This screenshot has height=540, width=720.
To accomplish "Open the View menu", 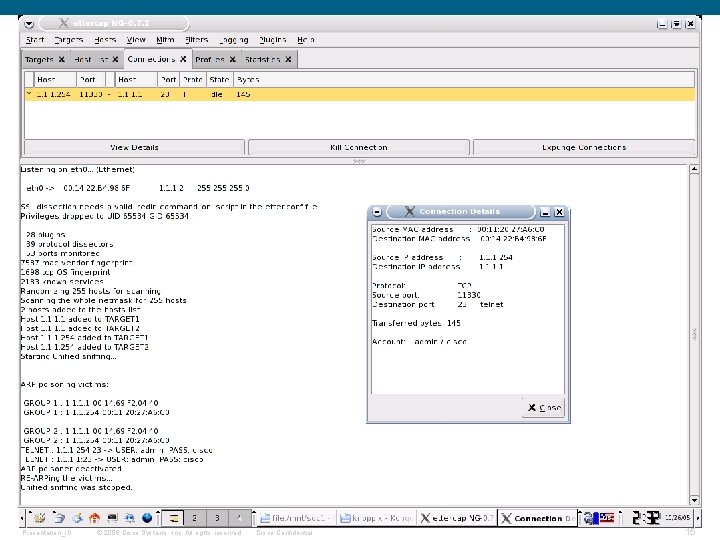I will pos(136,40).
